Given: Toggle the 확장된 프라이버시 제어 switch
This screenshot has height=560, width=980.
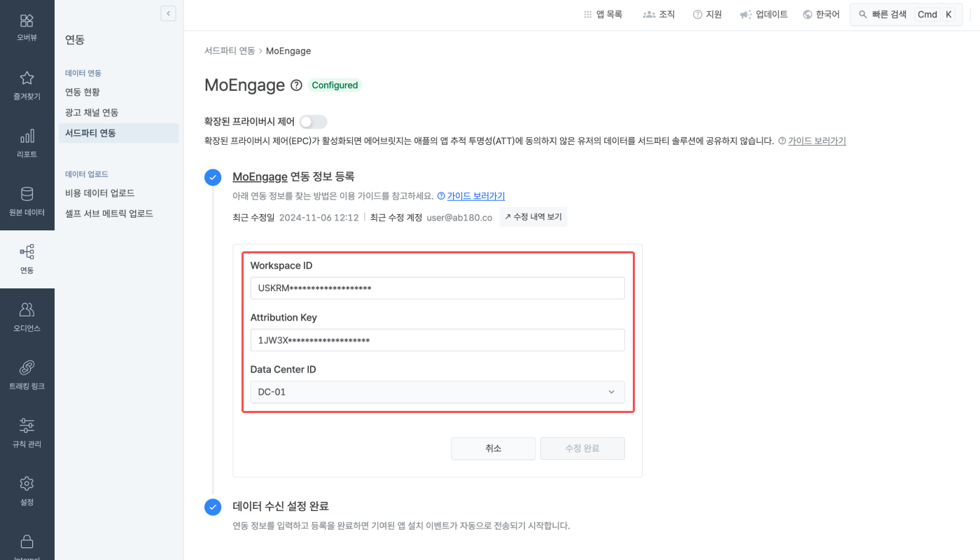Looking at the screenshot, I should (313, 122).
